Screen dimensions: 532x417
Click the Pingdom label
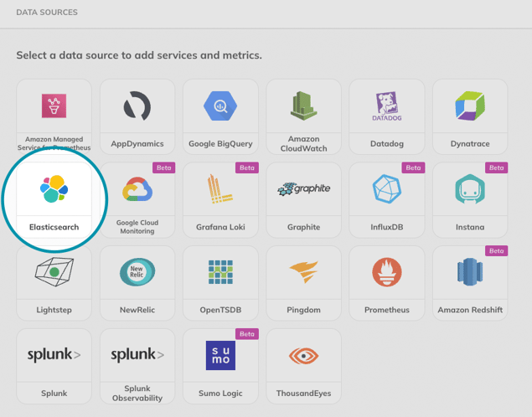click(303, 310)
